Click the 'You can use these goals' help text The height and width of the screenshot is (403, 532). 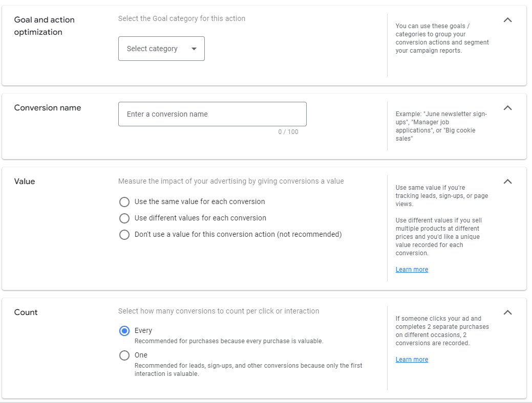[442, 38]
